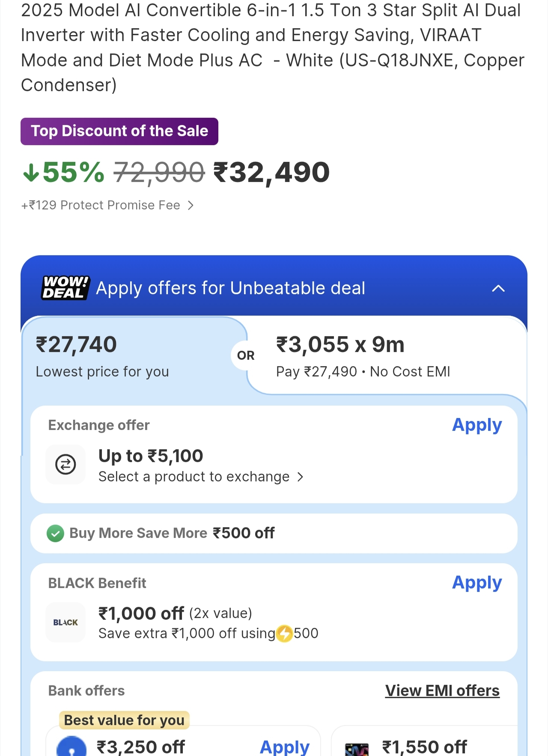The width and height of the screenshot is (548, 756).
Task: Open the View EMI offers link
Action: click(x=442, y=691)
